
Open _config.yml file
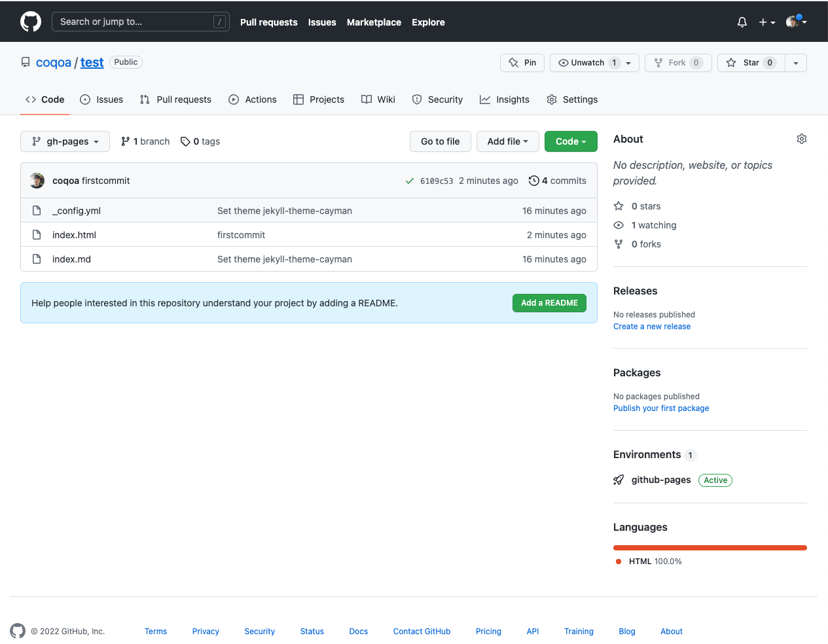(77, 211)
